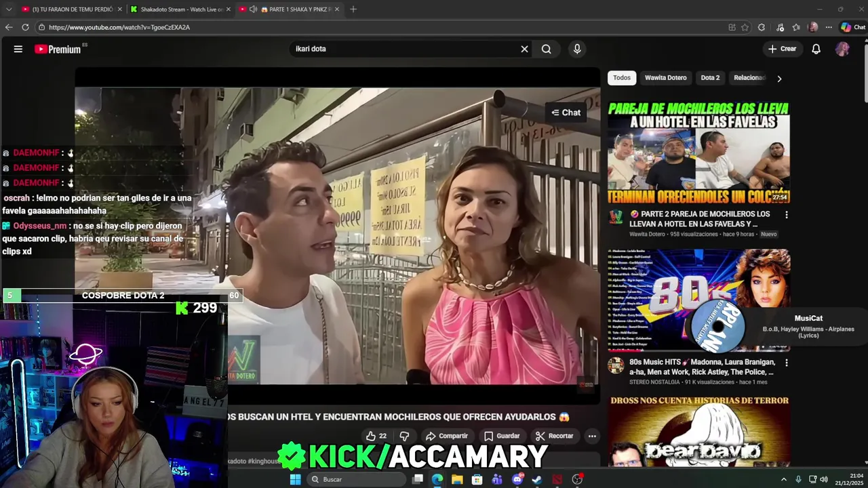Select the 'Todos' filter chip
The width and height of the screenshot is (868, 488).
[622, 78]
